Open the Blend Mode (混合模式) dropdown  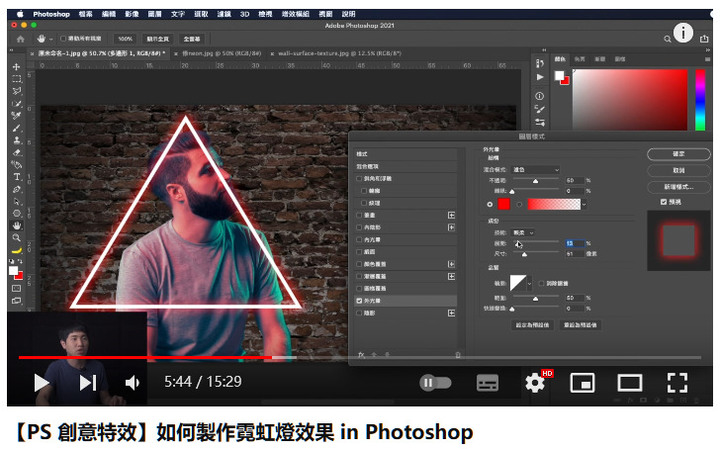pyautogui.click(x=535, y=170)
